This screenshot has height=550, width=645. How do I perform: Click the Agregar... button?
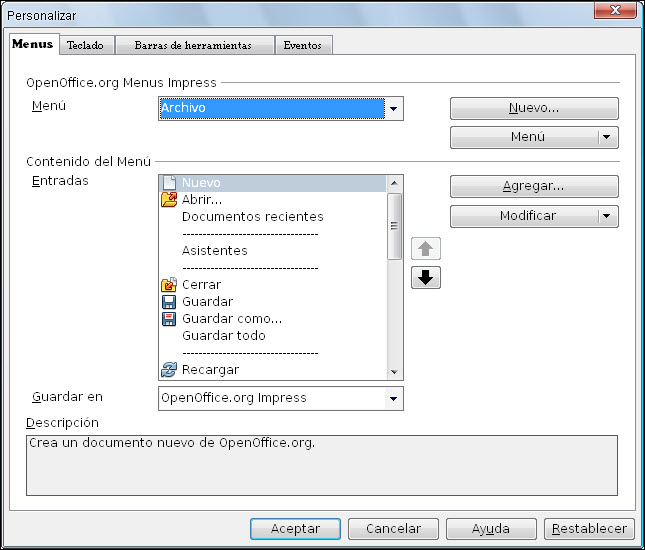[534, 186]
